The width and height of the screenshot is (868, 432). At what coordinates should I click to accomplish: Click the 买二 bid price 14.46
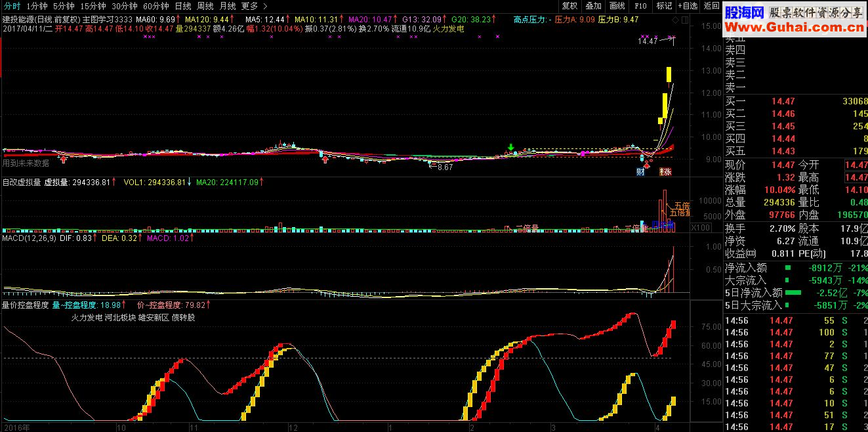point(783,114)
